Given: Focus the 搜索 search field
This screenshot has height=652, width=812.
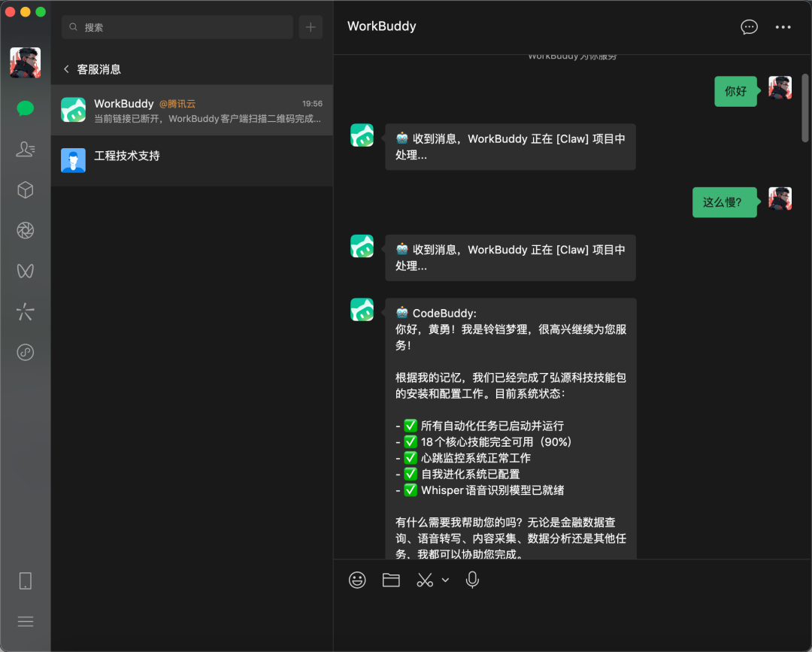Looking at the screenshot, I should (177, 27).
